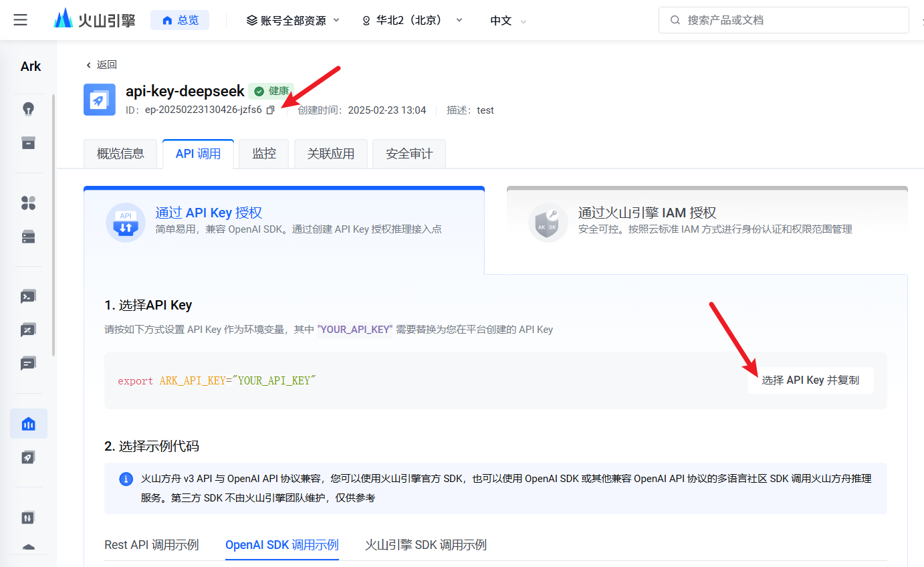Click the copy icon next to the endpoint ID
Screen dimensions: 924x567
click(270, 110)
